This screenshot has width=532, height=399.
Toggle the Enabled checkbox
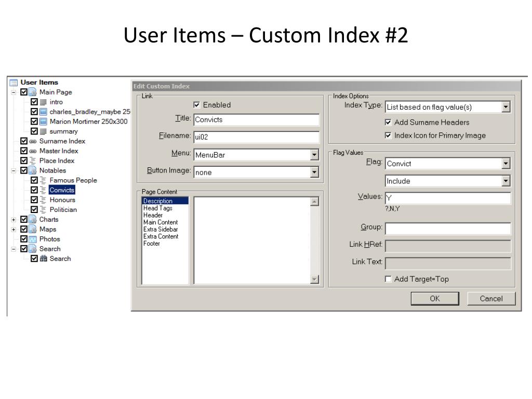[x=196, y=105]
